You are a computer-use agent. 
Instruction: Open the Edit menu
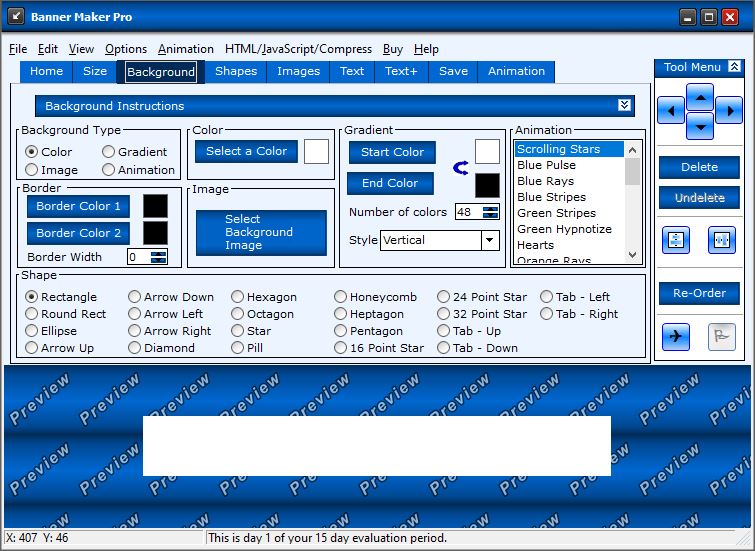coord(48,49)
